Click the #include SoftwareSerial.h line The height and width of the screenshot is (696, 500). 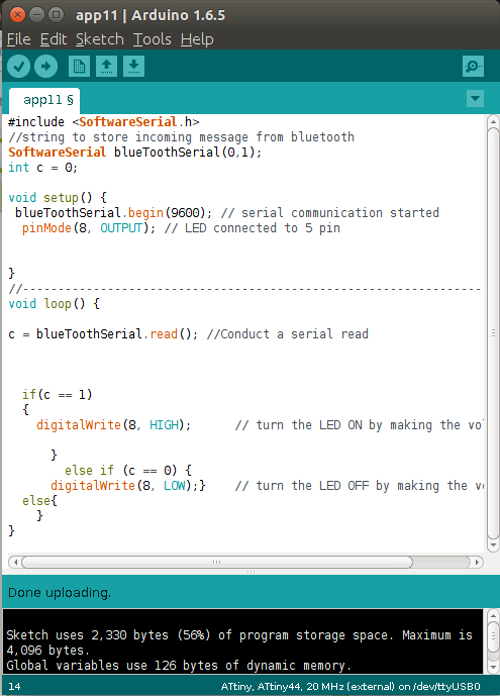[x=103, y=122]
